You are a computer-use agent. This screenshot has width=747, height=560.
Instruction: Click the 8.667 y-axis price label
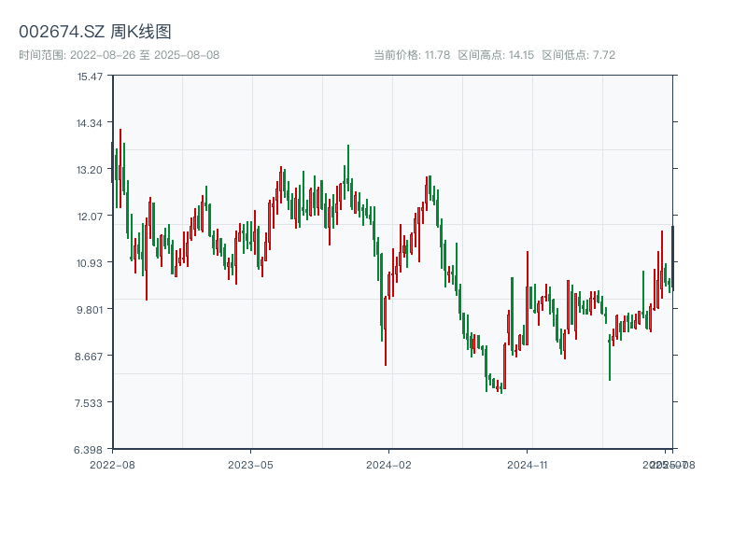90,356
